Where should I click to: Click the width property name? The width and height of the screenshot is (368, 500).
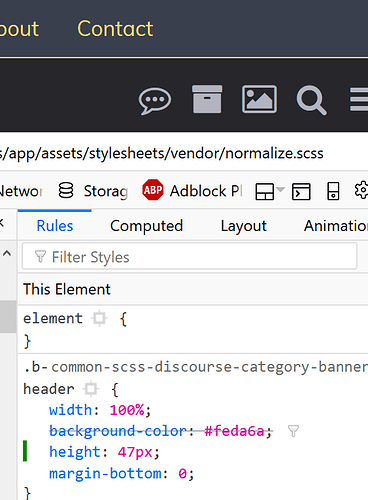click(x=70, y=410)
